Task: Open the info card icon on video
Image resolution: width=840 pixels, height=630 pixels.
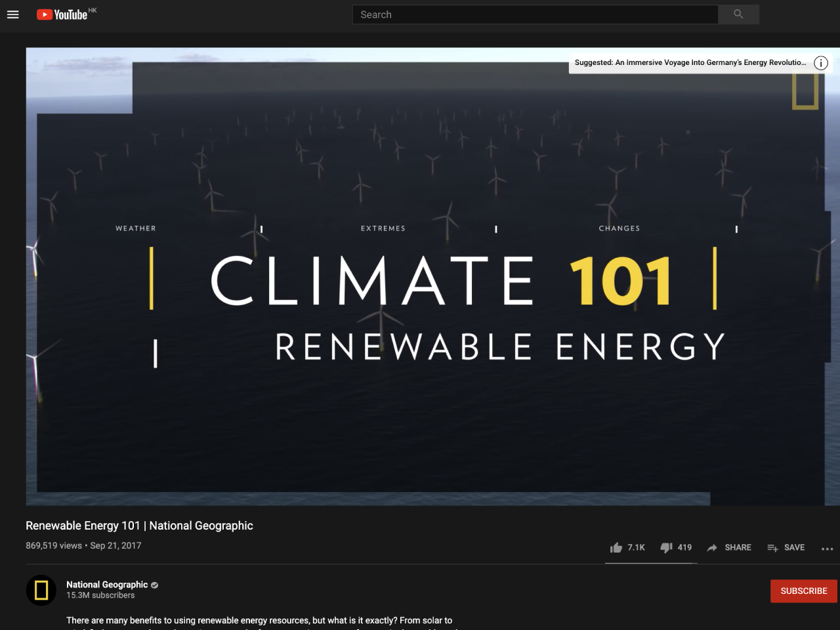Action: (x=821, y=63)
